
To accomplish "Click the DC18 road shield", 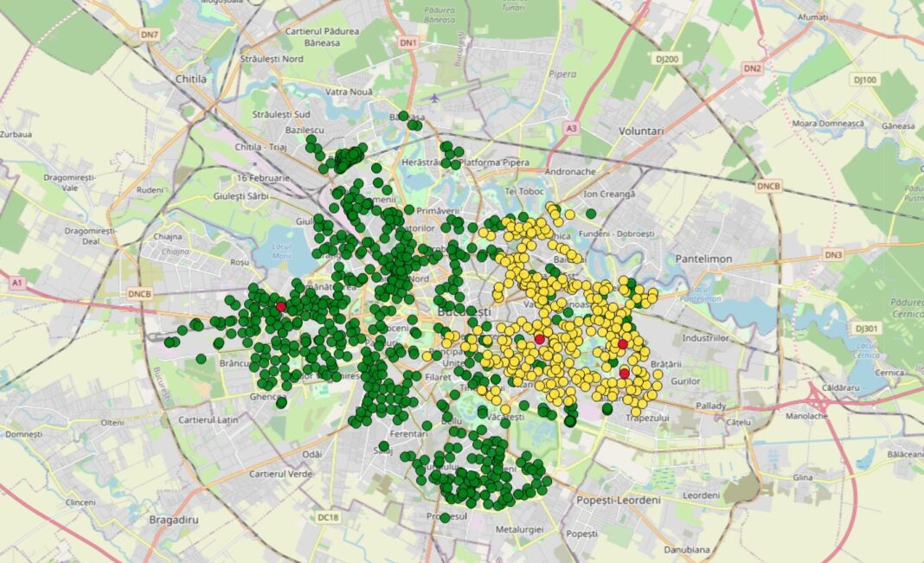I will tap(328, 517).
